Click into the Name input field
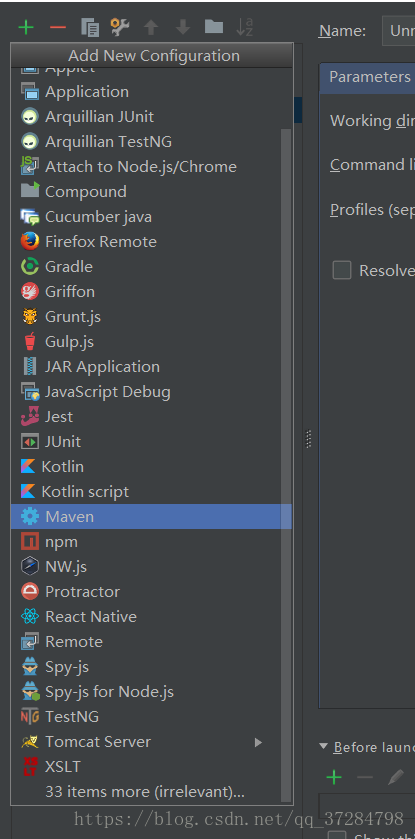Image resolution: width=415 pixels, height=839 pixels. coord(398,31)
